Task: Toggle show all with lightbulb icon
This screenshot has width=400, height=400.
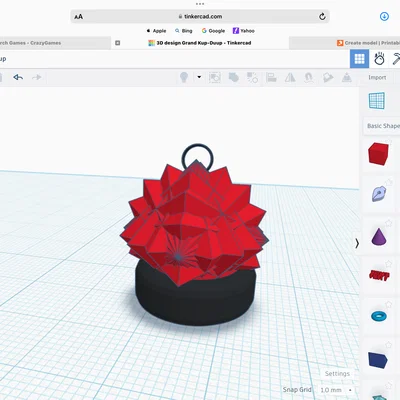Action: pos(184,77)
